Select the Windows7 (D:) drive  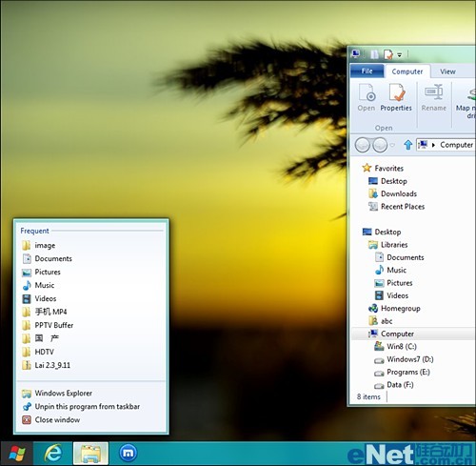pos(404,359)
